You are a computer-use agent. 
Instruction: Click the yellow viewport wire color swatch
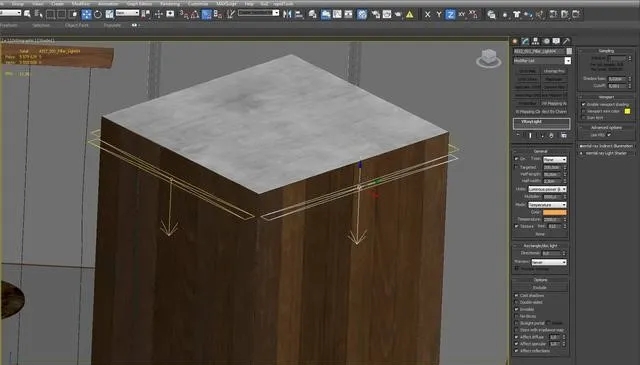[x=627, y=111]
